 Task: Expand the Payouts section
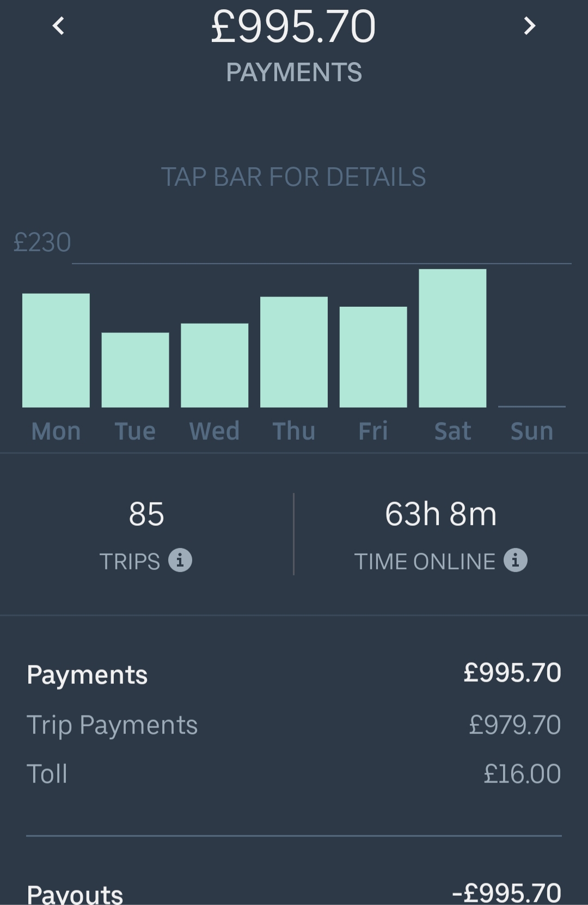[294, 892]
